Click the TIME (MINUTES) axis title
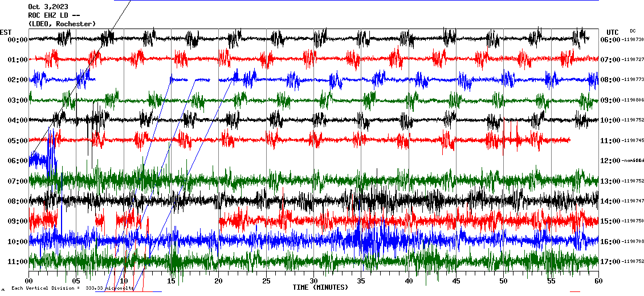This screenshot has width=644, height=296. pyautogui.click(x=320, y=287)
